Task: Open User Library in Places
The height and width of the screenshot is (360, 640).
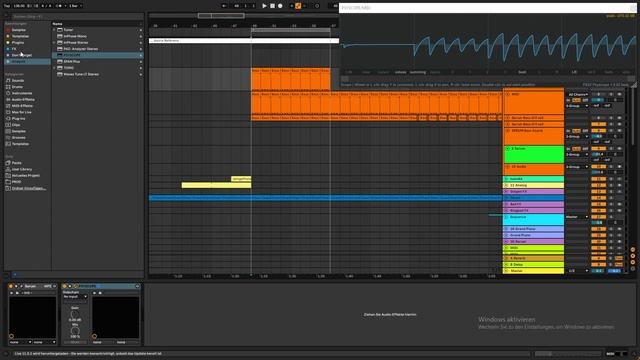Action: click(22, 169)
